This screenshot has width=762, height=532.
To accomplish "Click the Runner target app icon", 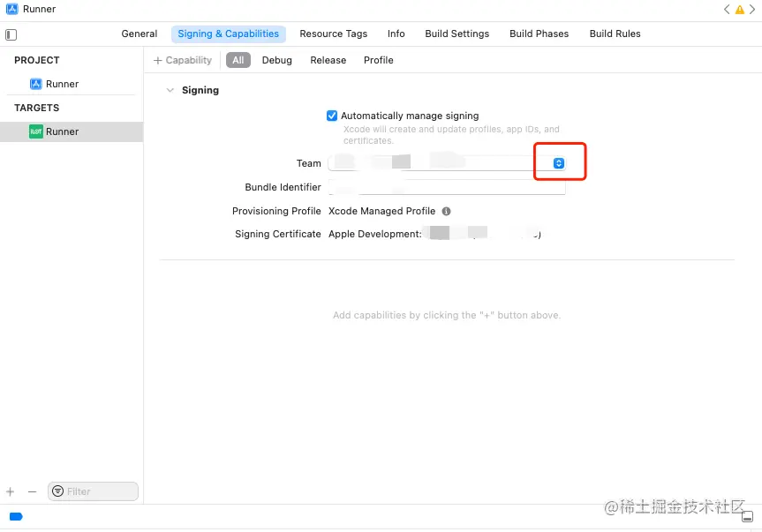I will 36,131.
